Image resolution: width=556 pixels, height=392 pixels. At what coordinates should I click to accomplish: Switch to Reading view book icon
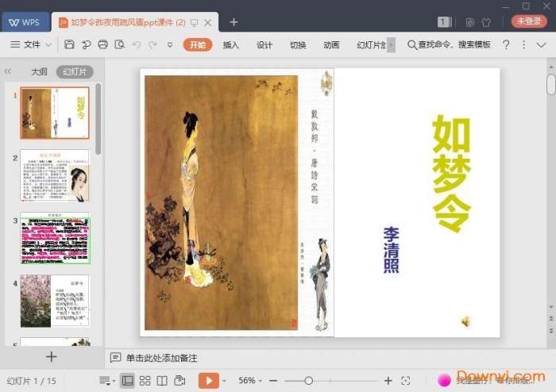pyautogui.click(x=162, y=381)
